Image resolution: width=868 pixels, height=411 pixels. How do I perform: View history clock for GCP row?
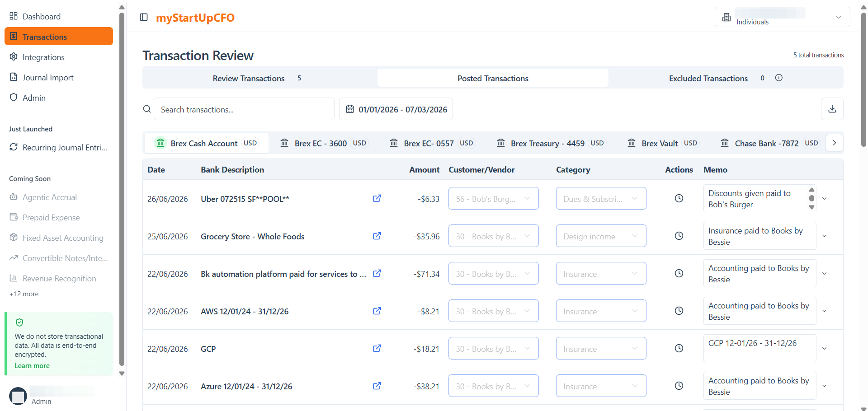(679, 348)
